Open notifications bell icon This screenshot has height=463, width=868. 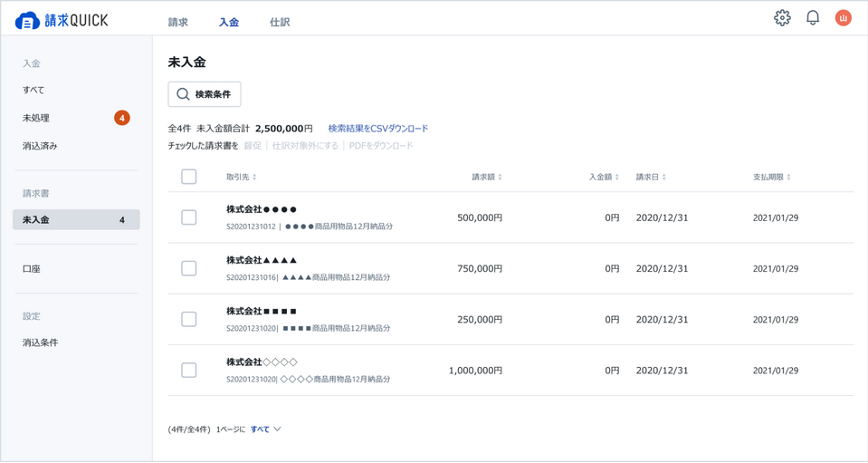tap(813, 18)
